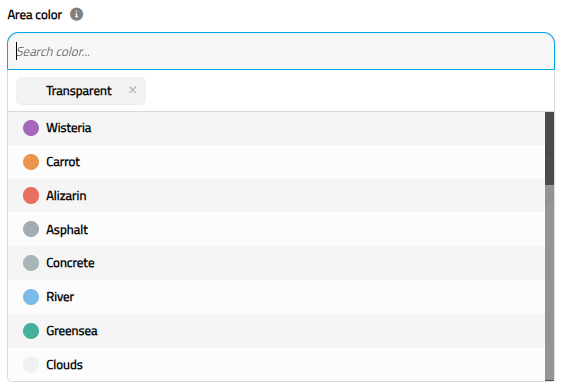Click the dark scrollbar thumb
The image size is (561, 390).
(x=550, y=148)
